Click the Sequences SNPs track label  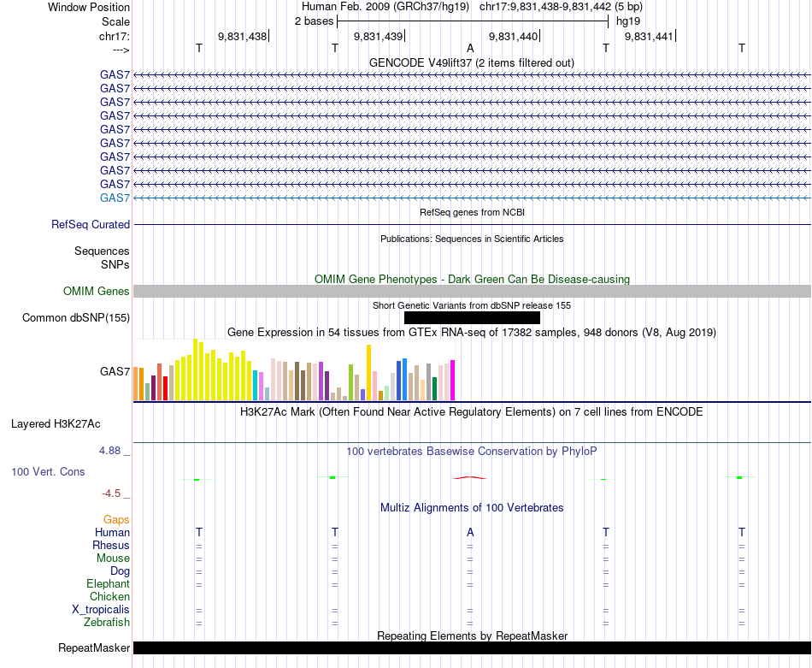[x=102, y=257]
